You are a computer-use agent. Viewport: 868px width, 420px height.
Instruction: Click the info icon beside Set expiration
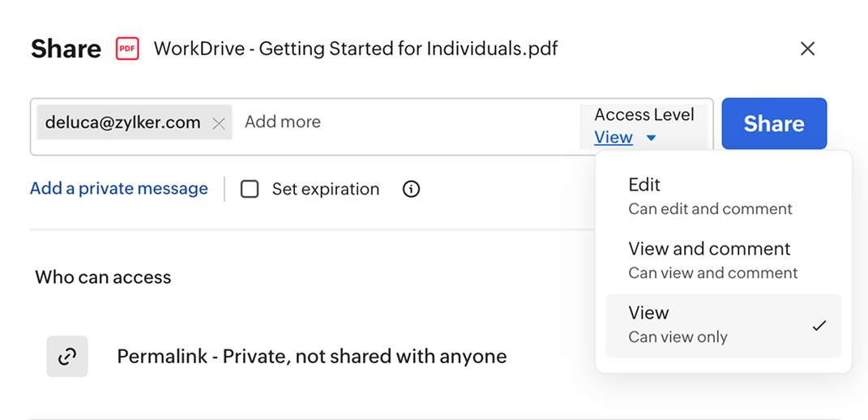tap(412, 189)
